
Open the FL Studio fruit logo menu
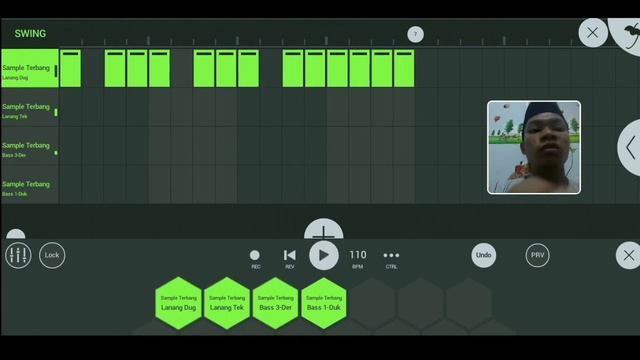click(x=628, y=35)
